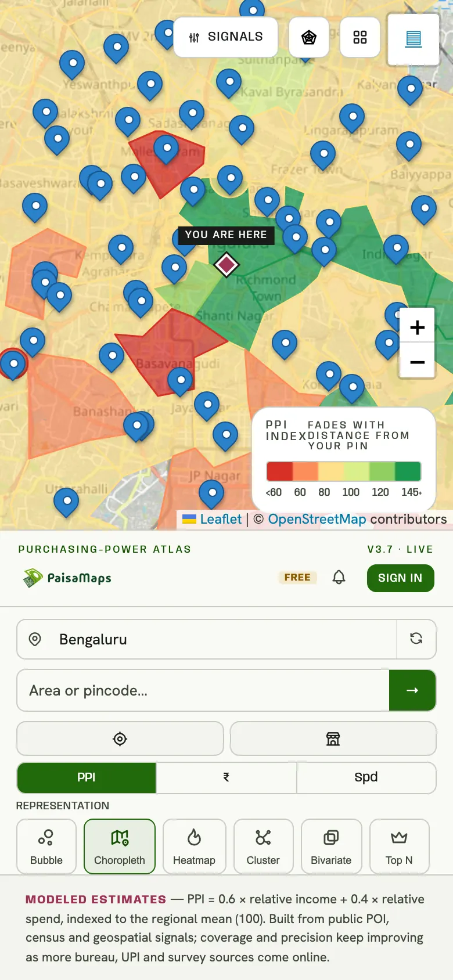Screen dimensions: 453x980
Task: Click map marker near Frazer Town label
Action: (x=323, y=156)
